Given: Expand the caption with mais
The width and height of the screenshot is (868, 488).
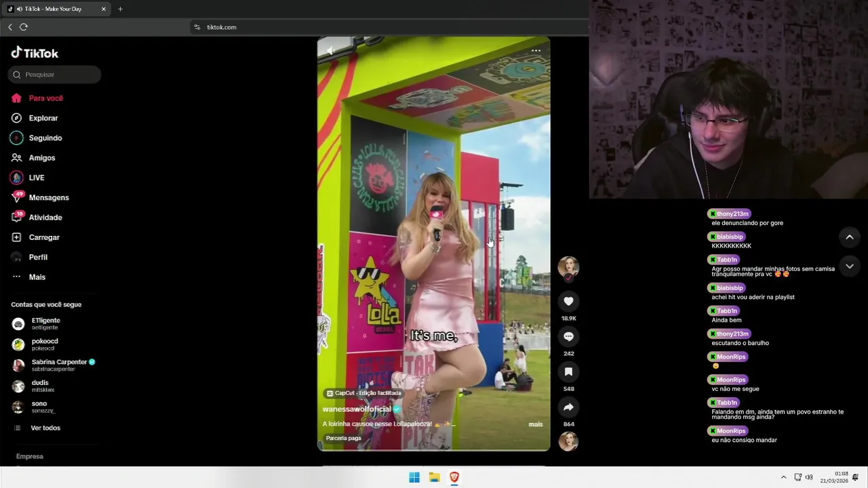Looking at the screenshot, I should coord(536,424).
